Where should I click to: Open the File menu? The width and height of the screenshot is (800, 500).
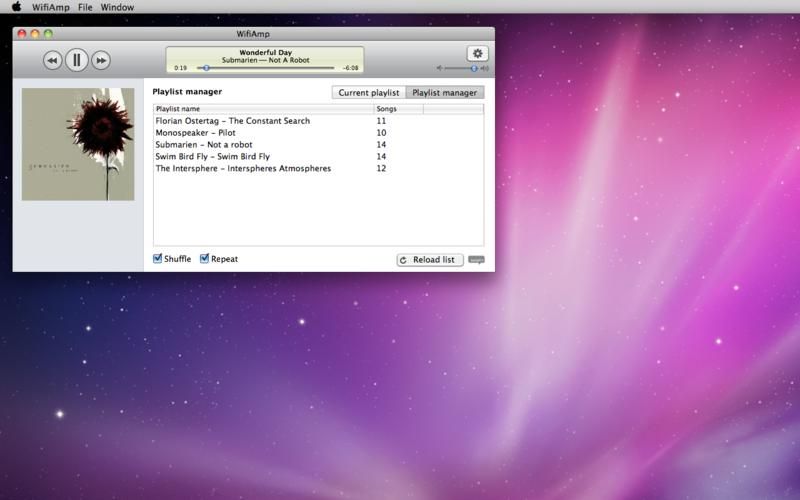tap(85, 7)
